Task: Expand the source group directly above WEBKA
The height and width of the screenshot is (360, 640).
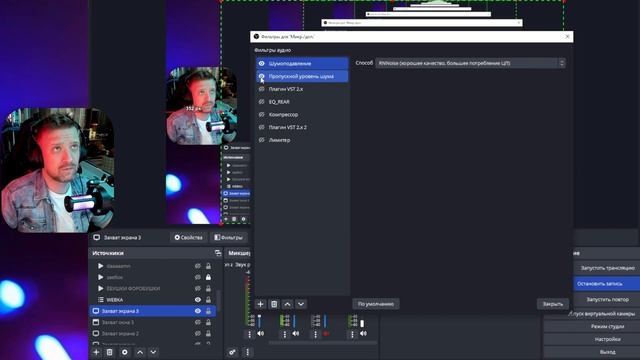Action: [100, 289]
